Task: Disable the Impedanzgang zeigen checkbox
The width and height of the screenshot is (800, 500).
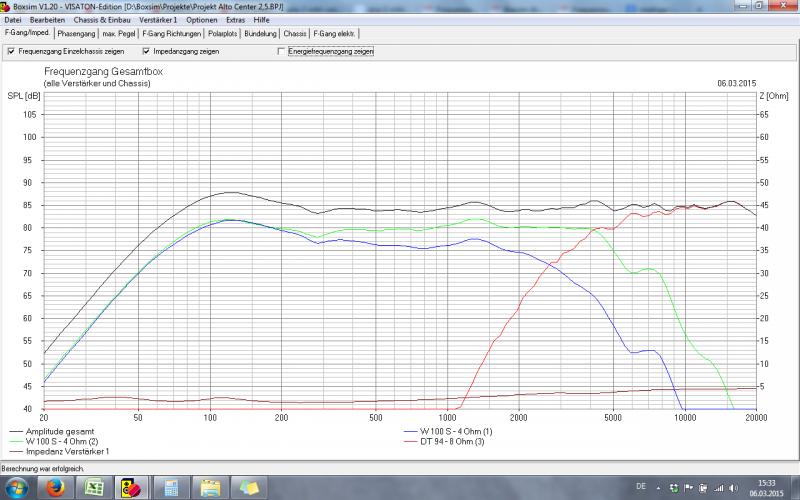Action: pyautogui.click(x=146, y=51)
